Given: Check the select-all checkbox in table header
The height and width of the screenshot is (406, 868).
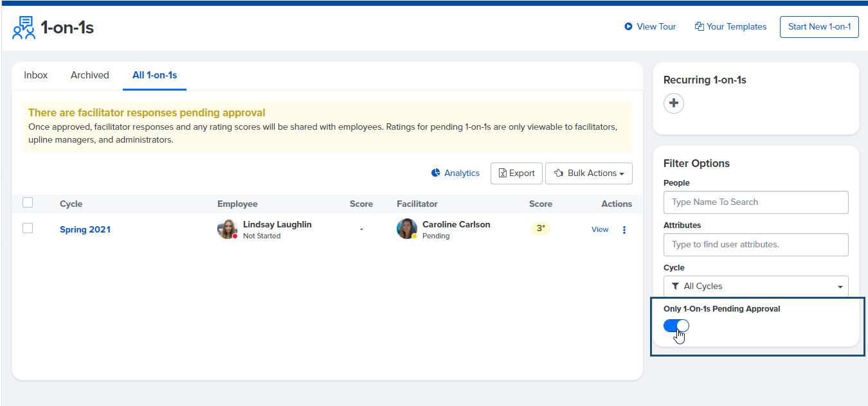Looking at the screenshot, I should 28,203.
